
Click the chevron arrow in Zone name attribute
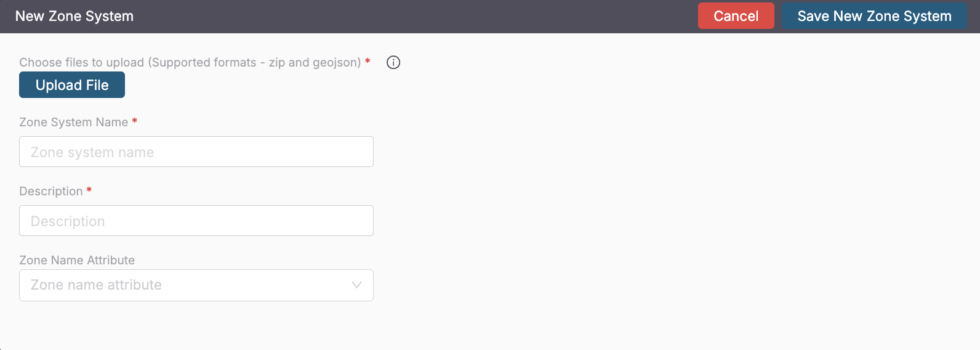tap(356, 285)
